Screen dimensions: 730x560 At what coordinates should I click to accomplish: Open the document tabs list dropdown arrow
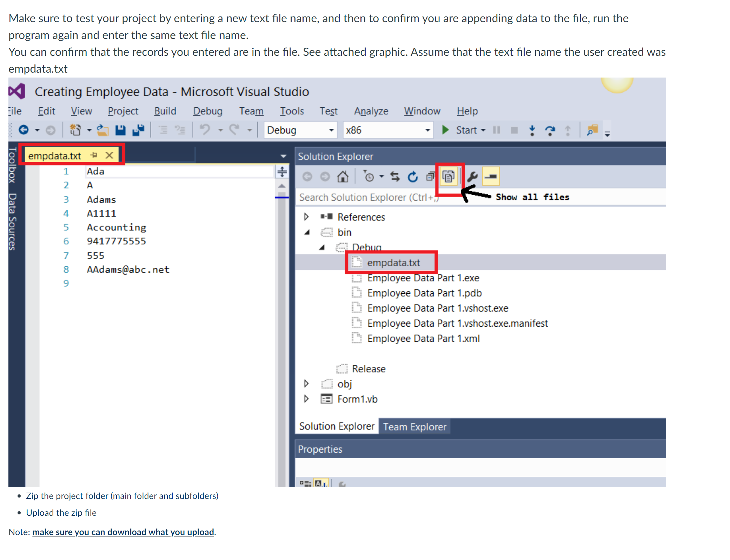tap(283, 156)
